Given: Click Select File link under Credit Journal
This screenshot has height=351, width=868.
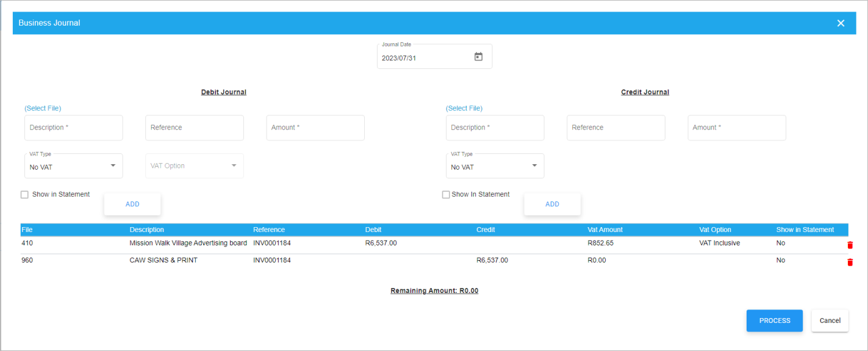Looking at the screenshot, I should coord(464,108).
